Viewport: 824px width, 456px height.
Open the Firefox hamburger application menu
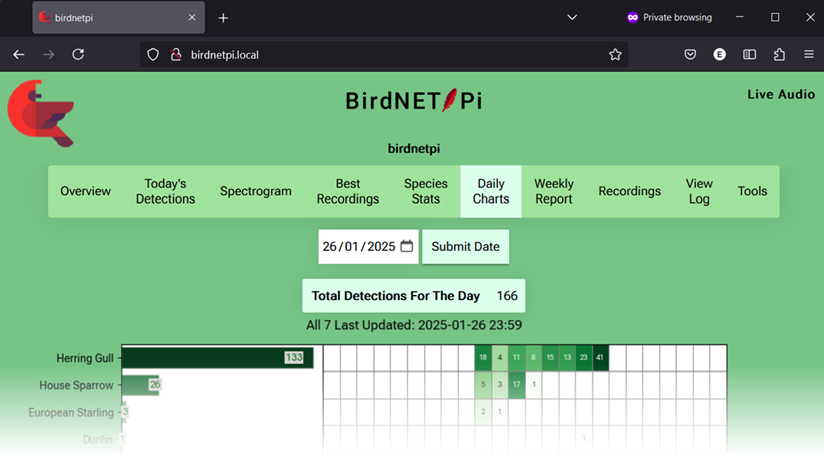(x=808, y=55)
